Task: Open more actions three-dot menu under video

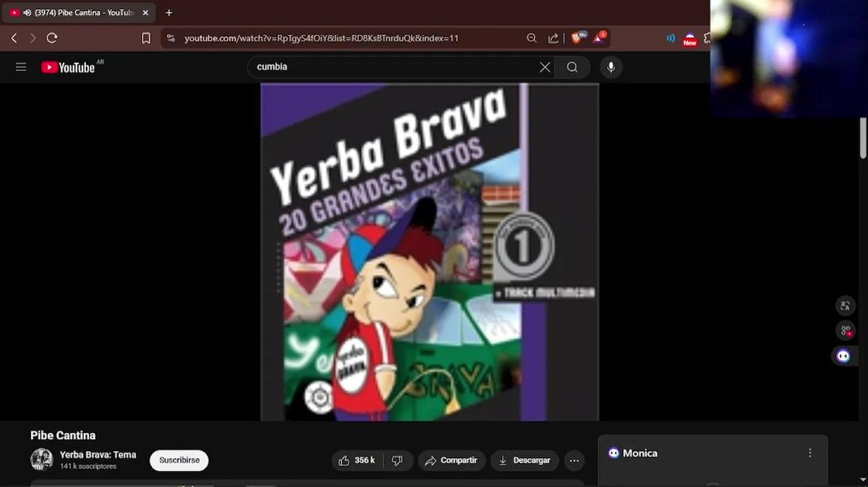Action: (574, 461)
